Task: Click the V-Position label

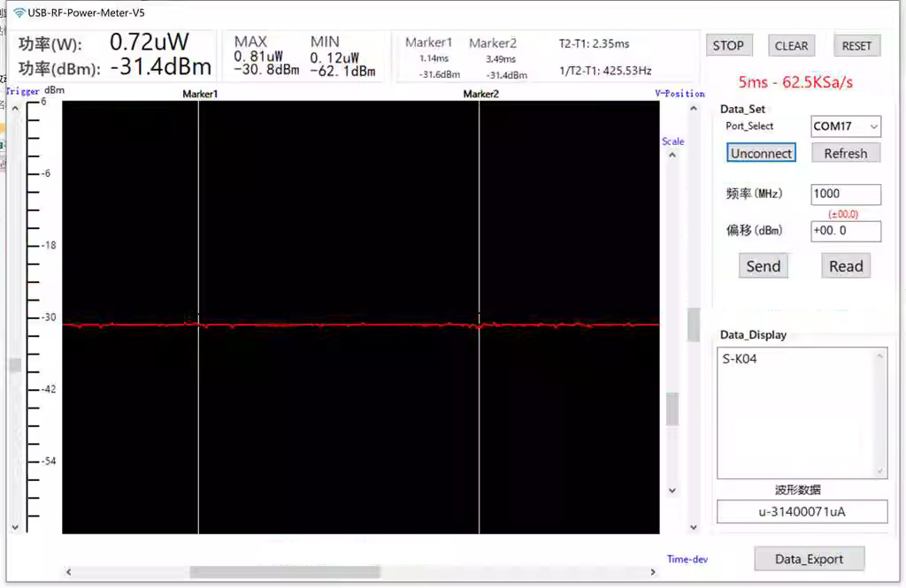Action: [679, 94]
